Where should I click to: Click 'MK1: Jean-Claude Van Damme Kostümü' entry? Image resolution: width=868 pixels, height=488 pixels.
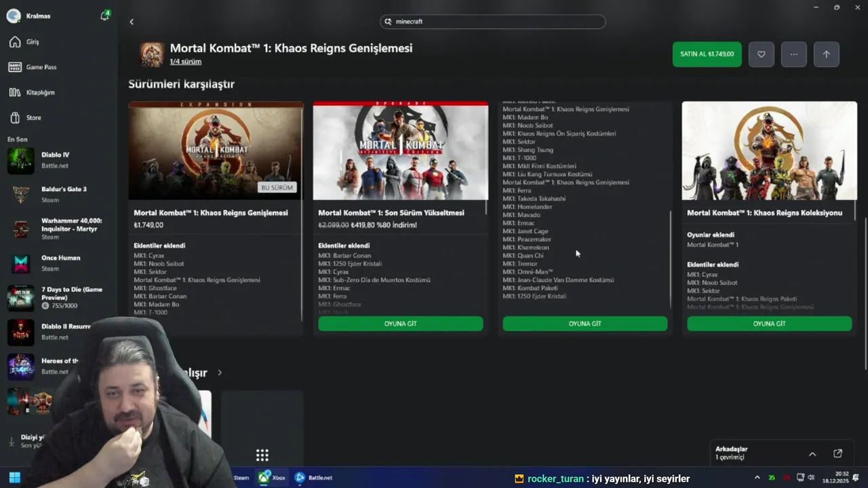pos(558,280)
